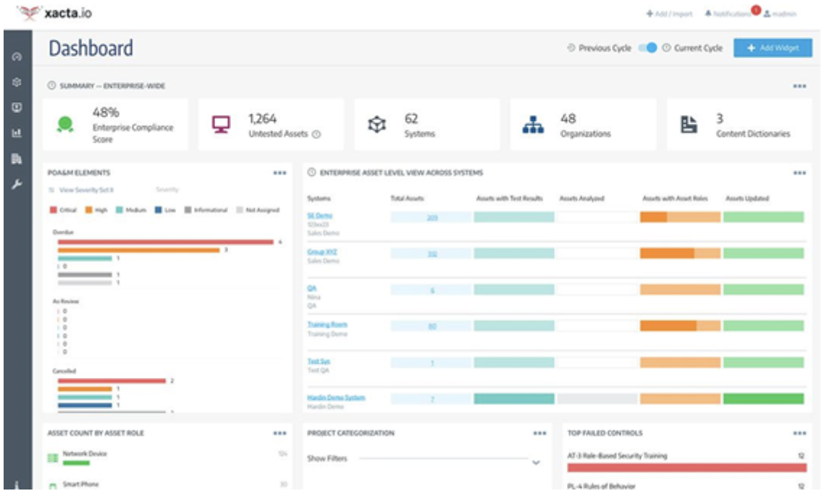Click the buildings icon in left sidebar

pos(17,159)
